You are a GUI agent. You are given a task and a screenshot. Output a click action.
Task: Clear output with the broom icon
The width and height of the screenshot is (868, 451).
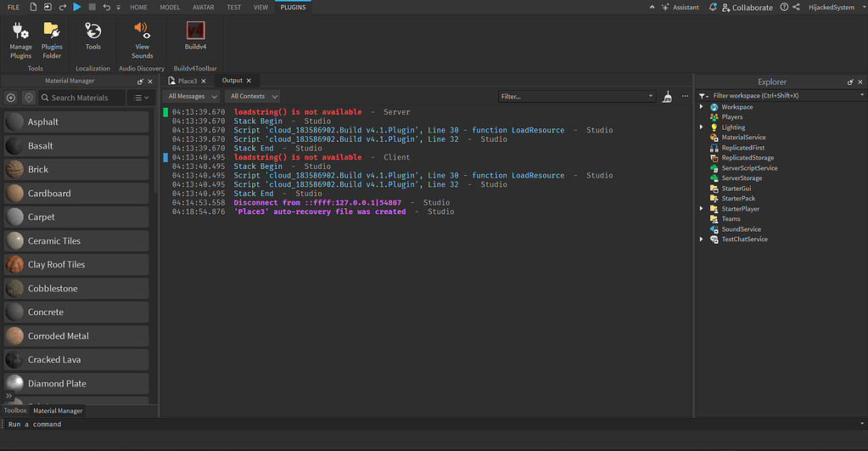coord(668,97)
